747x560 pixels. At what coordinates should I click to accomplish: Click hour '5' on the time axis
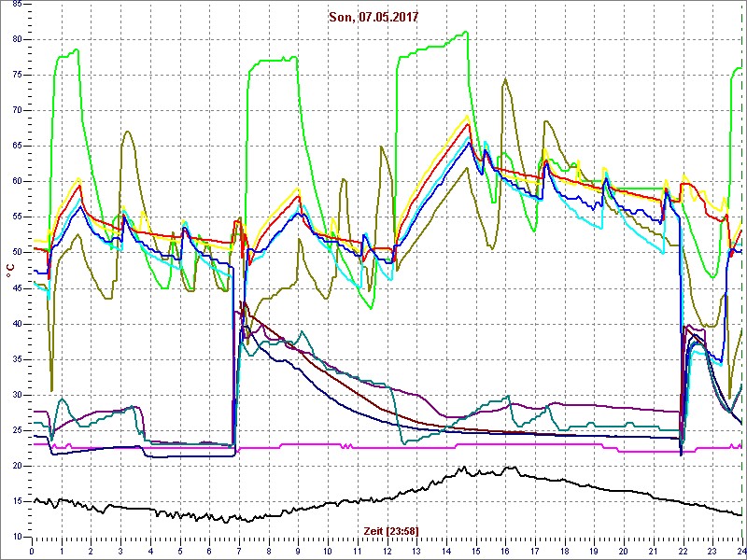click(180, 552)
